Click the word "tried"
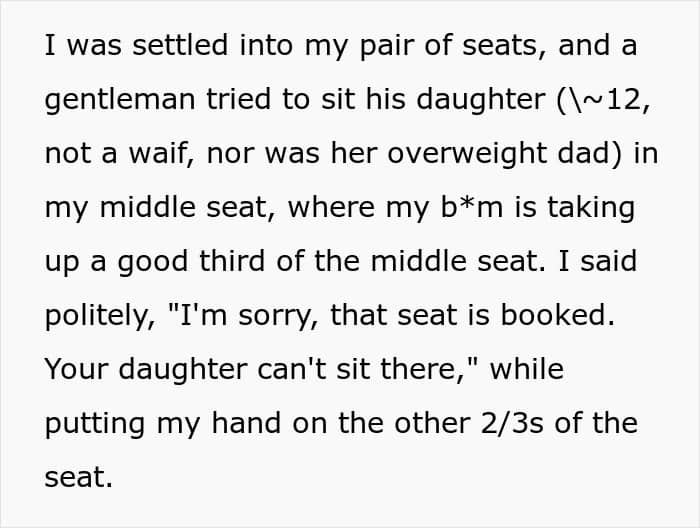Image resolution: width=700 pixels, height=528 pixels. coord(238,99)
